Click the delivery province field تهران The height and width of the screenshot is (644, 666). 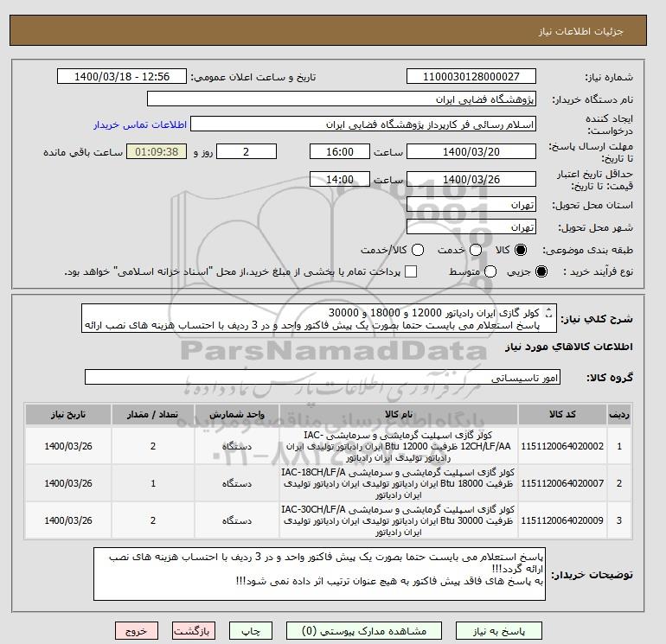pyautogui.click(x=471, y=205)
